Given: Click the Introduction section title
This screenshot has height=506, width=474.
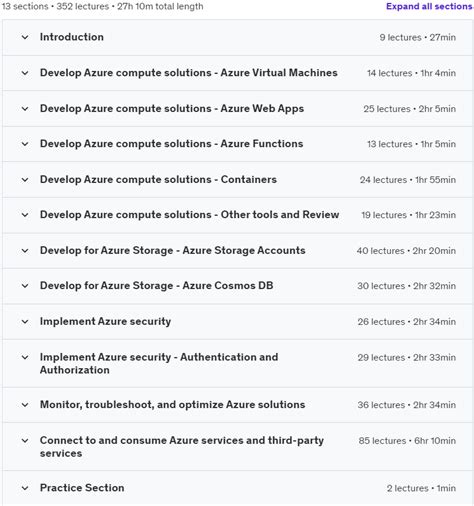Looking at the screenshot, I should point(72,37).
